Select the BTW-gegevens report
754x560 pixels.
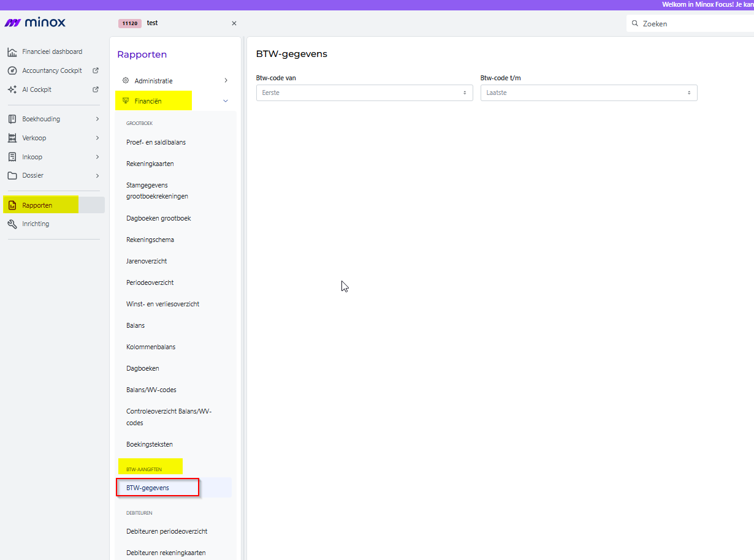click(148, 488)
